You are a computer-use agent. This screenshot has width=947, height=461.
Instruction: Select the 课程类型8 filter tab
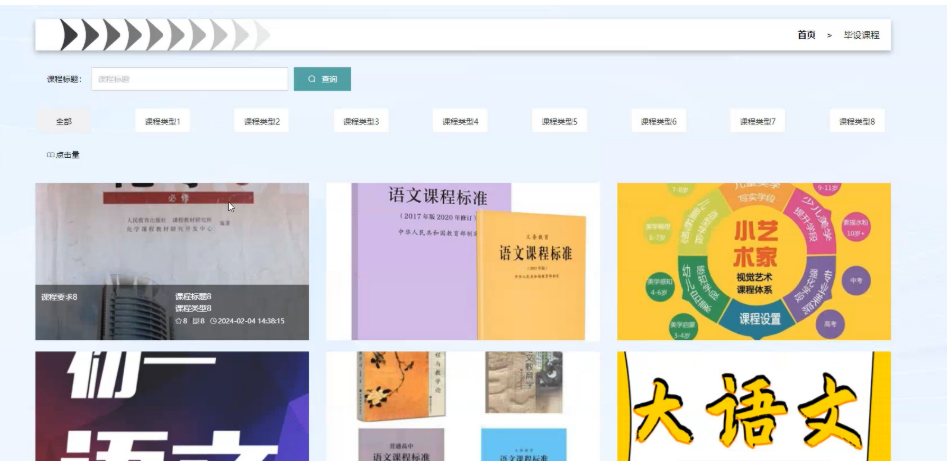pyautogui.click(x=857, y=121)
